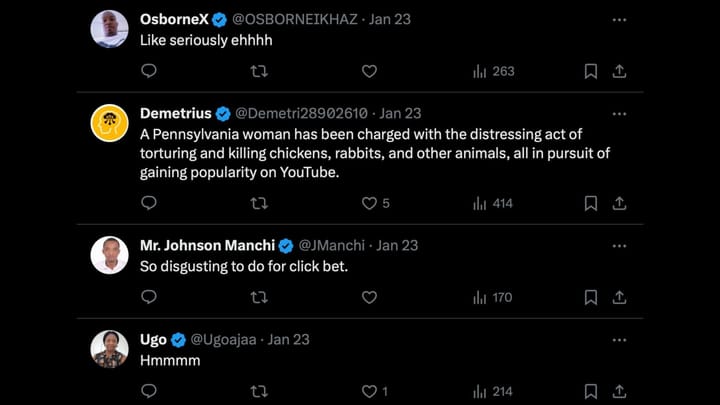
Task: Share Ugo's tweet
Action: pyautogui.click(x=619, y=391)
